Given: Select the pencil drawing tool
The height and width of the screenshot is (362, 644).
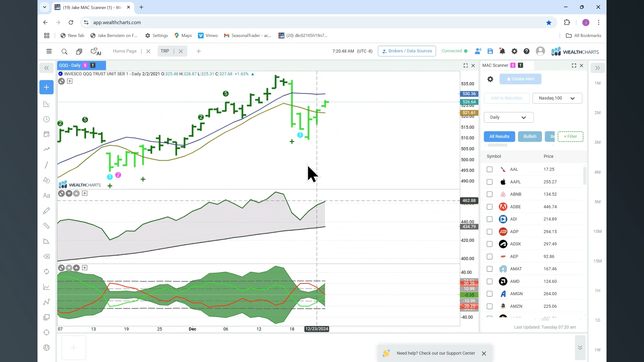Looking at the screenshot, I should (x=46, y=210).
